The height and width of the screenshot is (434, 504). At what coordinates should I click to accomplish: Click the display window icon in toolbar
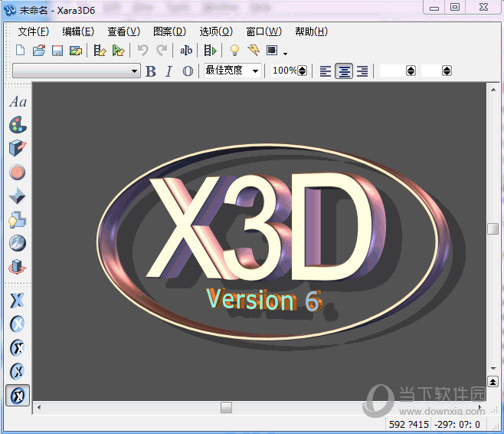[x=272, y=51]
